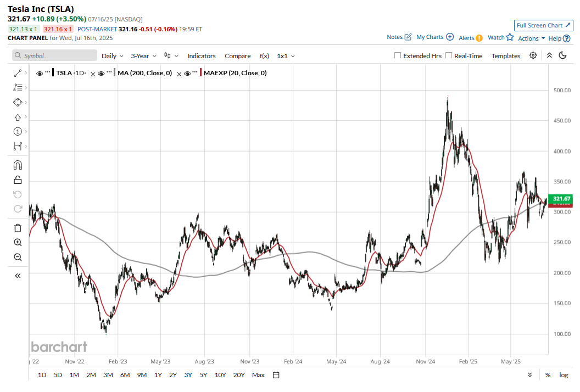The height and width of the screenshot is (392, 580).
Task: Select the 5Y range tab
Action: (x=203, y=375)
